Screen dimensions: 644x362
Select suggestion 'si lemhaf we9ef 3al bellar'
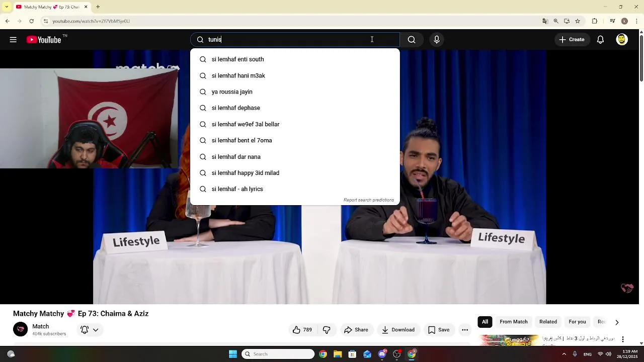tap(295, 124)
